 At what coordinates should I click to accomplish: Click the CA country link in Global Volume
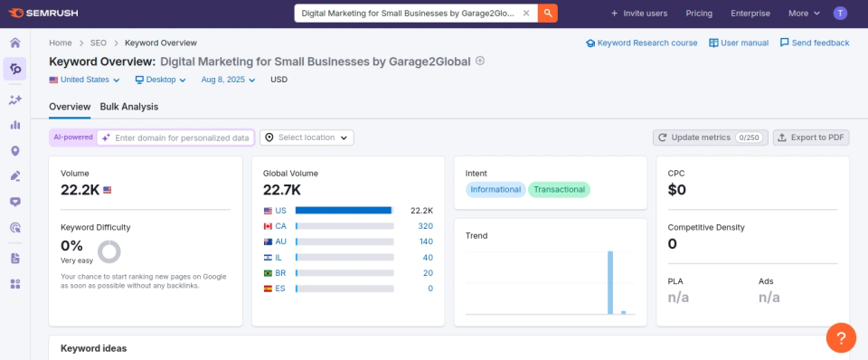click(280, 226)
